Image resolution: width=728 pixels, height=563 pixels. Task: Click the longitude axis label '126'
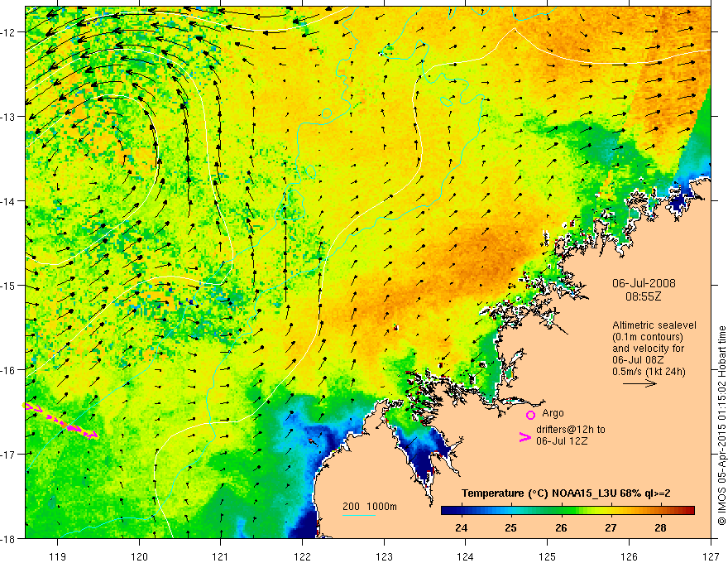pos(629,556)
